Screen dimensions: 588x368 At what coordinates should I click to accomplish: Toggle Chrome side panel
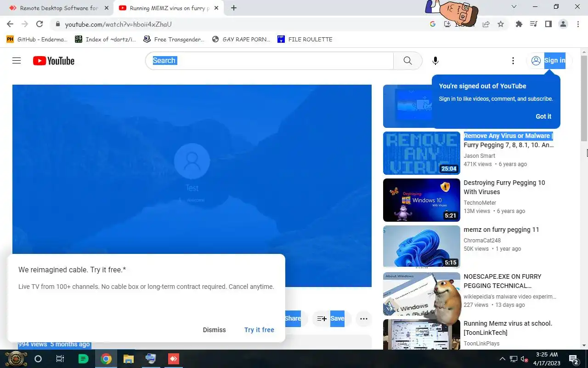tap(548, 24)
